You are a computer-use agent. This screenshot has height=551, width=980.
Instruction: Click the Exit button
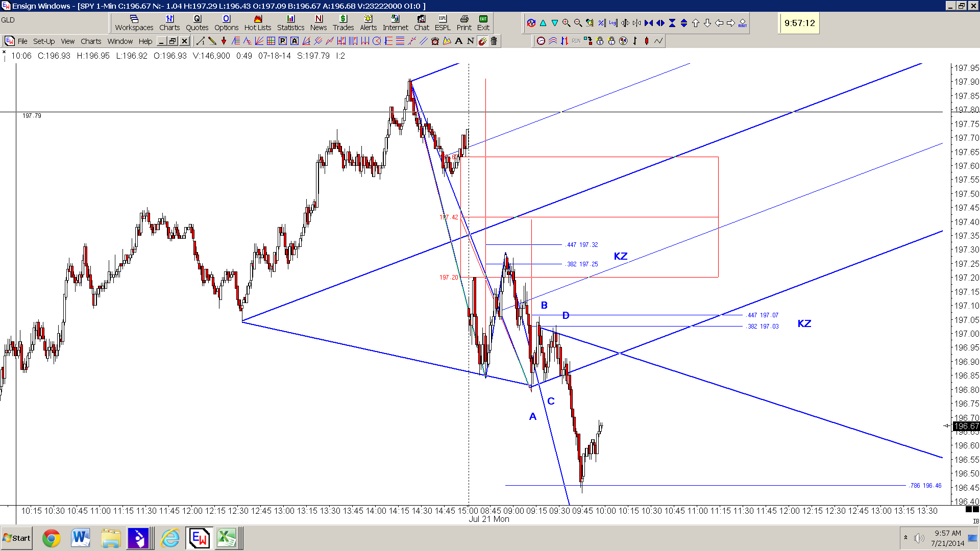tap(483, 23)
